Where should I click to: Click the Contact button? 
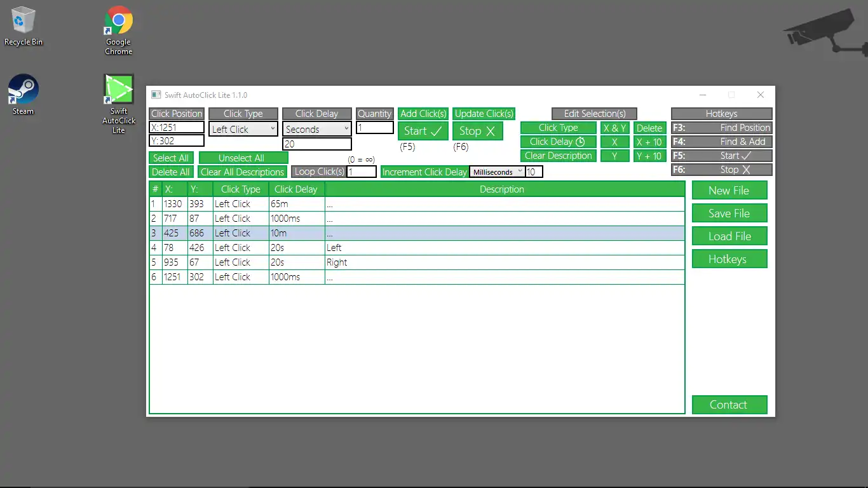pos(729,405)
